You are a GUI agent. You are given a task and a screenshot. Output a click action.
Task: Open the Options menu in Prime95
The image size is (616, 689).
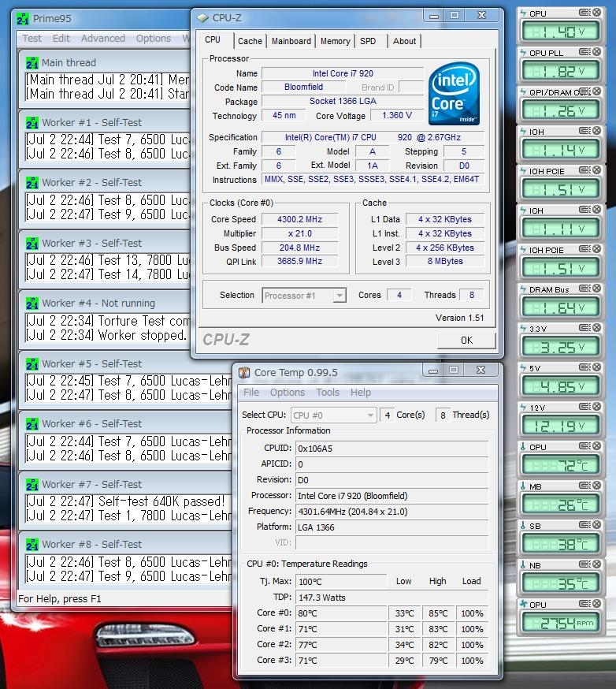(x=154, y=38)
